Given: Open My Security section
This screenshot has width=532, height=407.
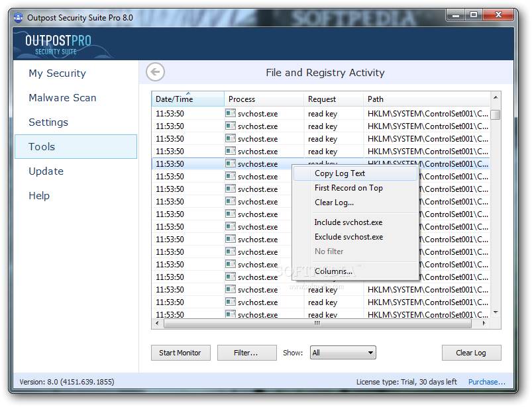Looking at the screenshot, I should click(x=58, y=73).
